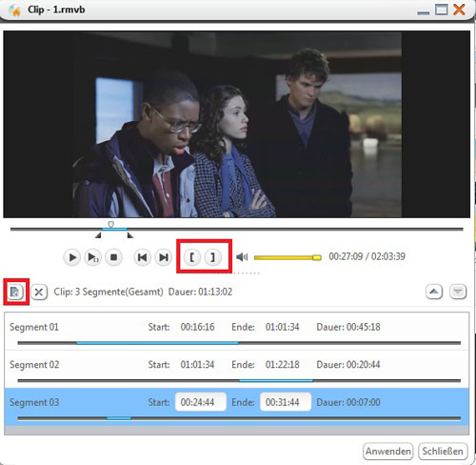The height and width of the screenshot is (465, 476).
Task: Adjust the yellow volume slider
Action: [288, 257]
